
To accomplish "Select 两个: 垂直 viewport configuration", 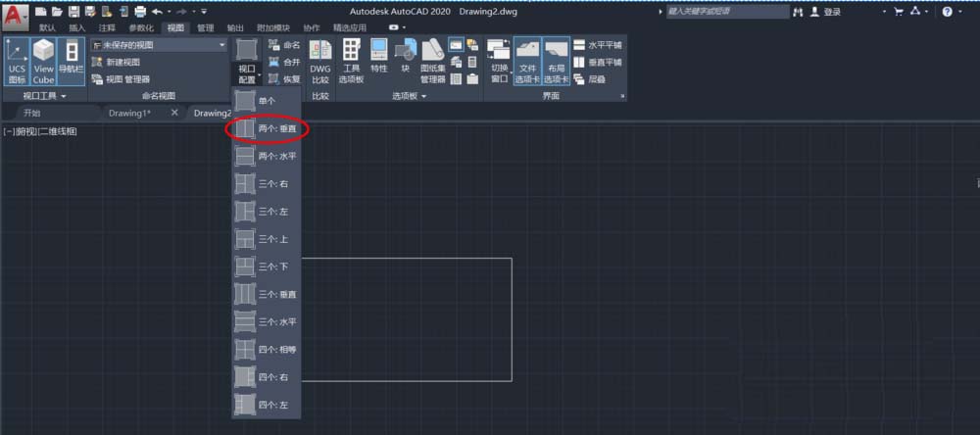I will point(267,128).
